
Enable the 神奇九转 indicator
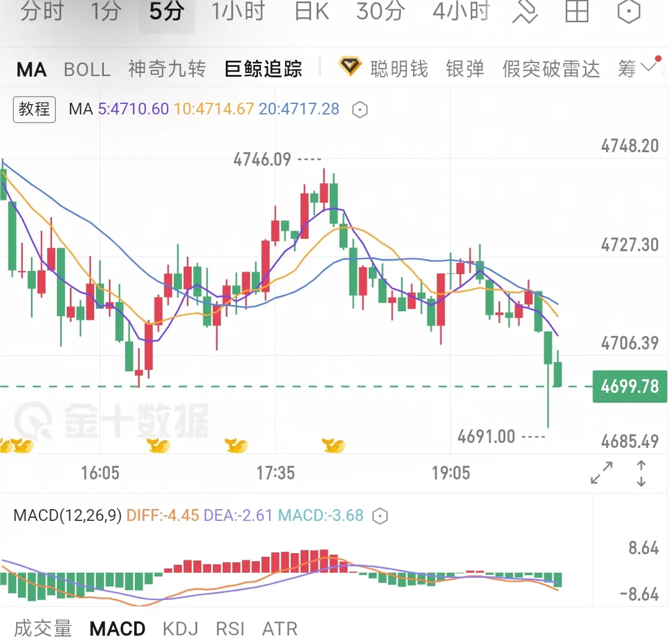click(167, 69)
